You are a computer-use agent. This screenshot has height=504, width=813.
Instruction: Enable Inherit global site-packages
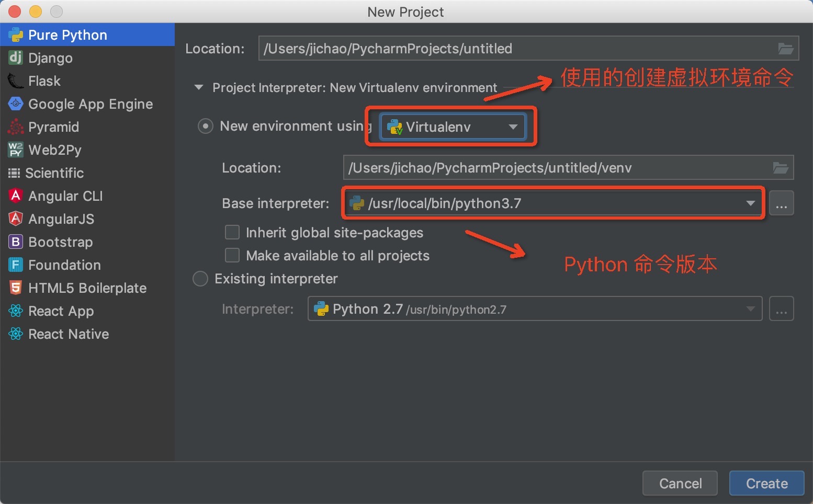(x=232, y=232)
